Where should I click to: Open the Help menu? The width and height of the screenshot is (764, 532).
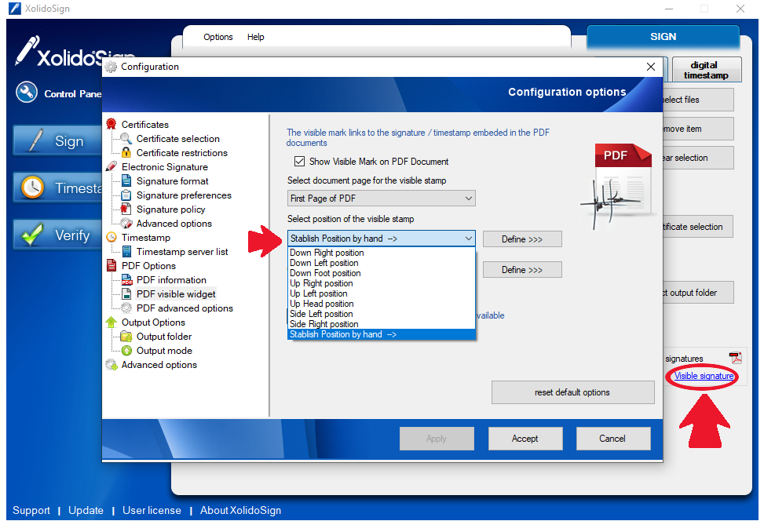coord(255,37)
